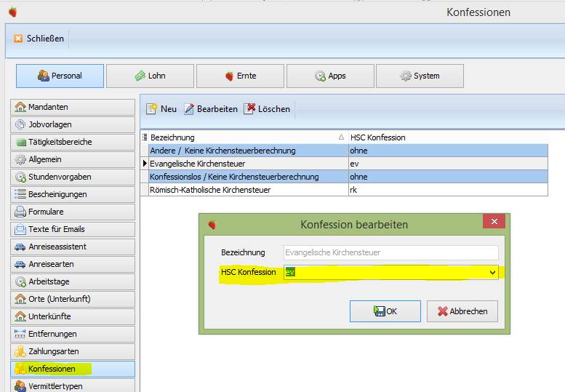The image size is (565, 392).
Task: Cancel the dialog with Abbrechen
Action: (x=462, y=311)
